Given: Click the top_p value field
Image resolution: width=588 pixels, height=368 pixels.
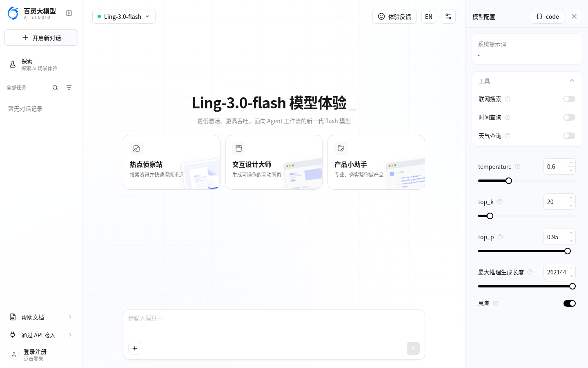Looking at the screenshot, I should [x=555, y=237].
